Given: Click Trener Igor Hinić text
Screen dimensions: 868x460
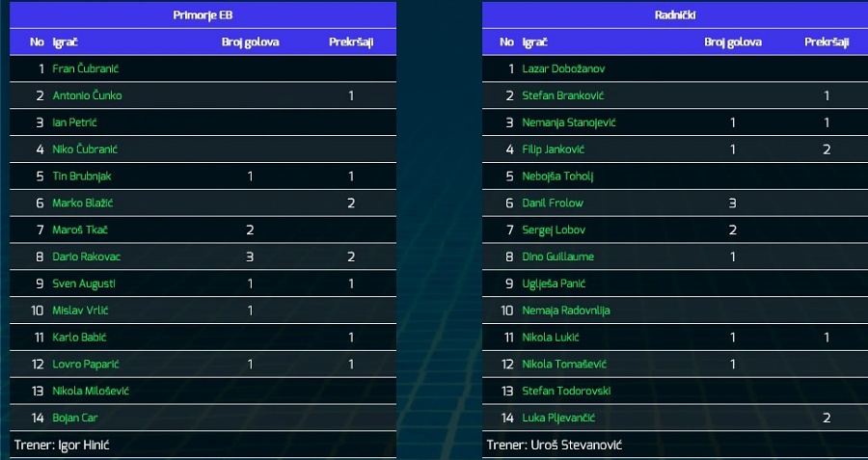Looking at the screenshot, I should [x=66, y=446].
